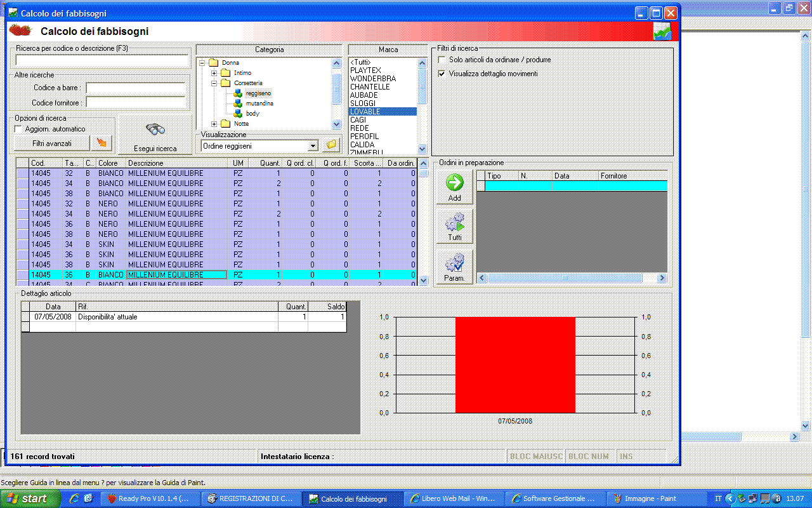Screen dimensions: 812x508
Task: Open Internet Explorer from quick launch
Action: click(x=75, y=498)
